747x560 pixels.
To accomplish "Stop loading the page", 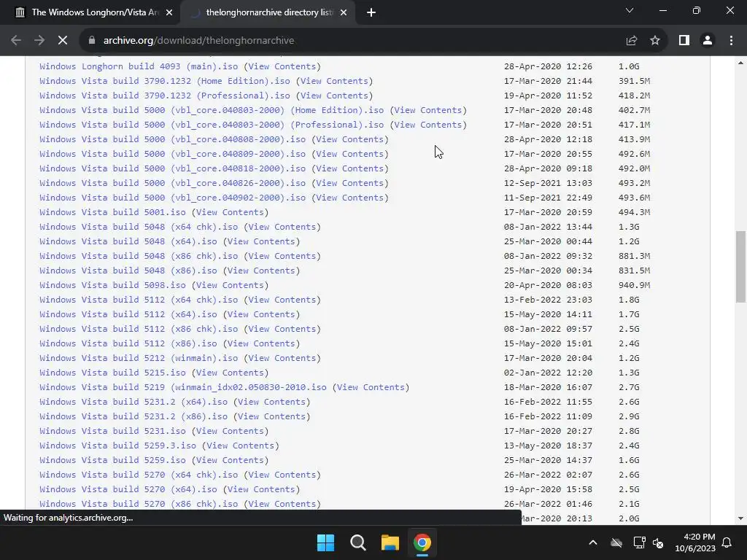I will [x=63, y=41].
